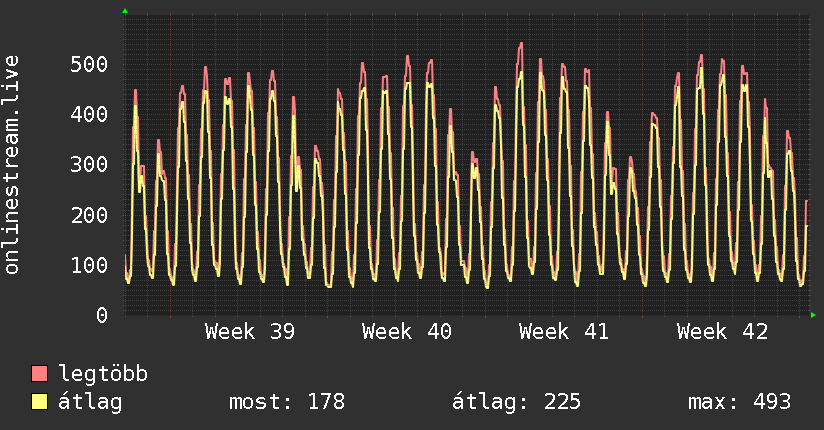The height and width of the screenshot is (430, 824).
Task: Click the 100 y-axis label
Action: pyautogui.click(x=89, y=265)
